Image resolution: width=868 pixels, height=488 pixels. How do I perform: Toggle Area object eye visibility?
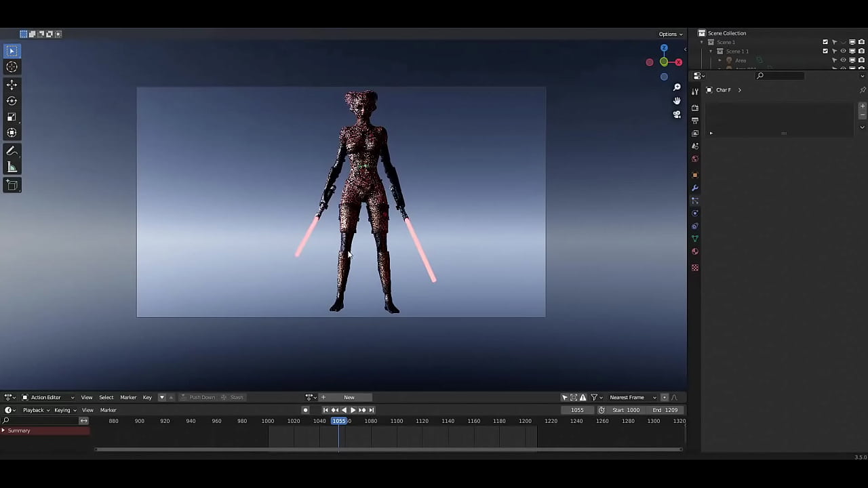pyautogui.click(x=844, y=60)
